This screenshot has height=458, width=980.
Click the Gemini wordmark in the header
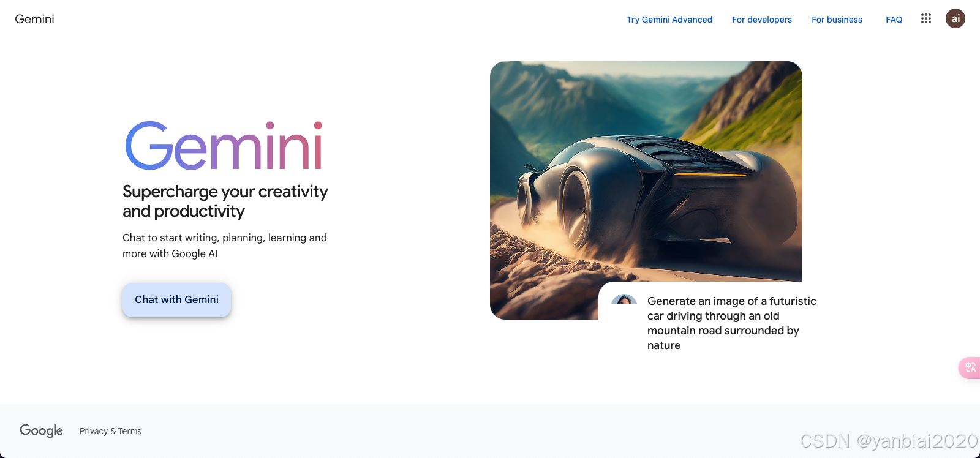(x=34, y=19)
